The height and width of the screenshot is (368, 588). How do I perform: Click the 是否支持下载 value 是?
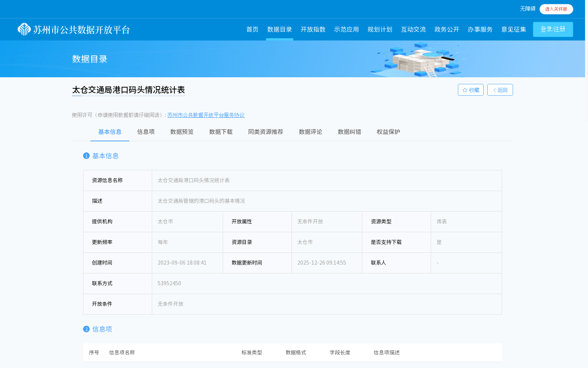click(439, 242)
